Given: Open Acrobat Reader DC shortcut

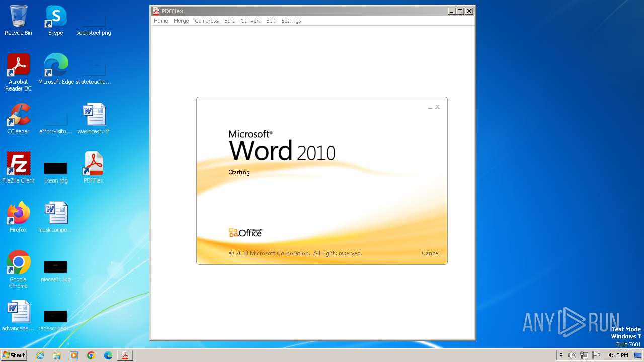Looking at the screenshot, I should (x=18, y=72).
